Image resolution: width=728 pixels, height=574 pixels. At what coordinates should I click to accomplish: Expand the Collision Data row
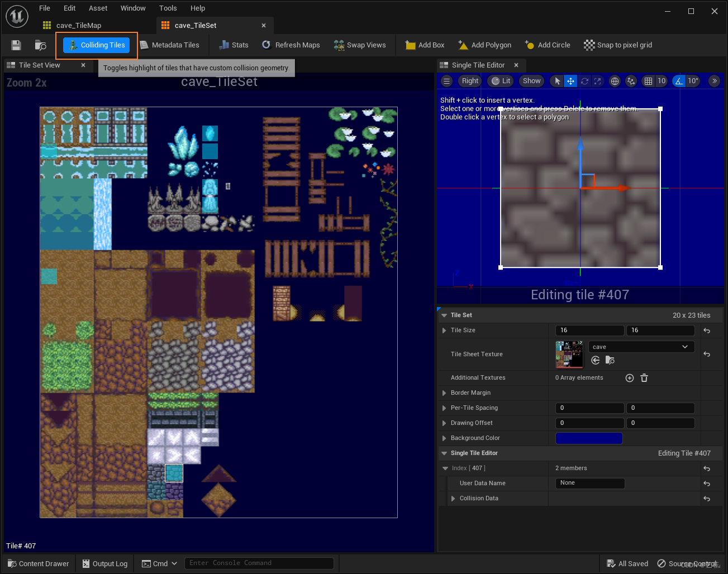pyautogui.click(x=453, y=499)
